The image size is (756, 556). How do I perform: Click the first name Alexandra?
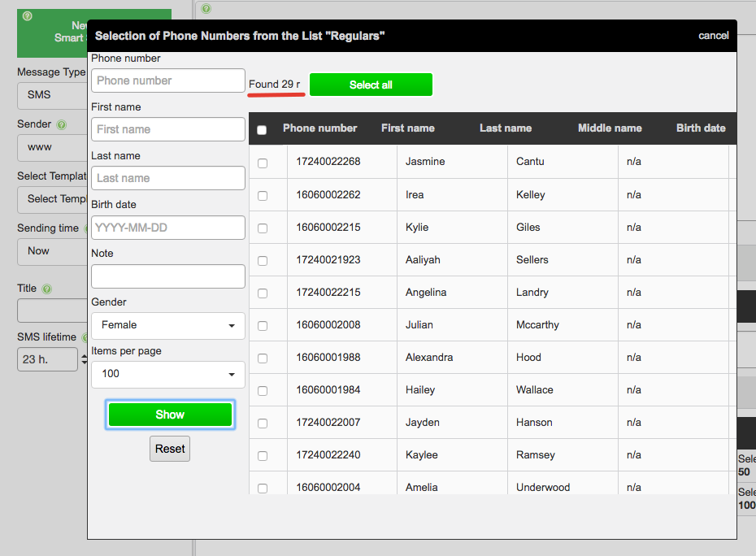pyautogui.click(x=429, y=358)
